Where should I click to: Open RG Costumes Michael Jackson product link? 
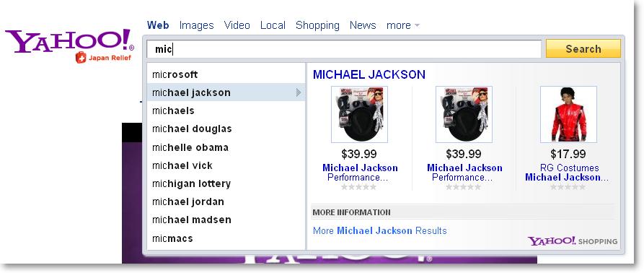tap(566, 173)
